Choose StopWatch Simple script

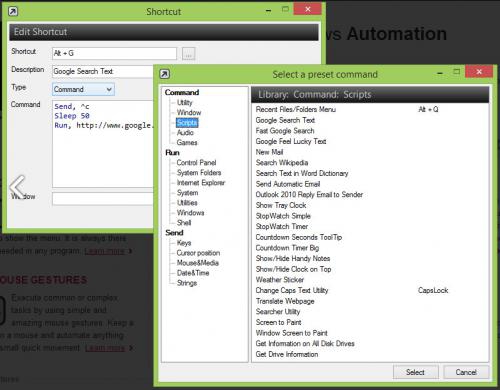click(283, 216)
